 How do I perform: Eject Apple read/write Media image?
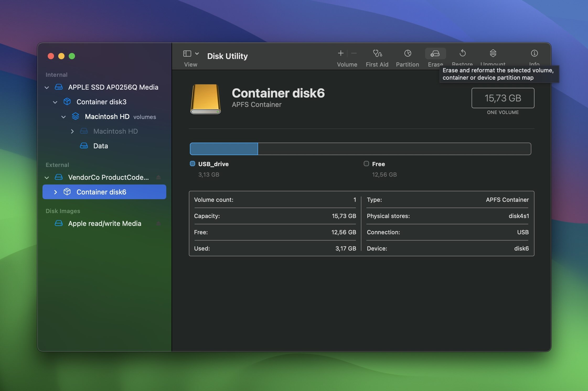158,224
